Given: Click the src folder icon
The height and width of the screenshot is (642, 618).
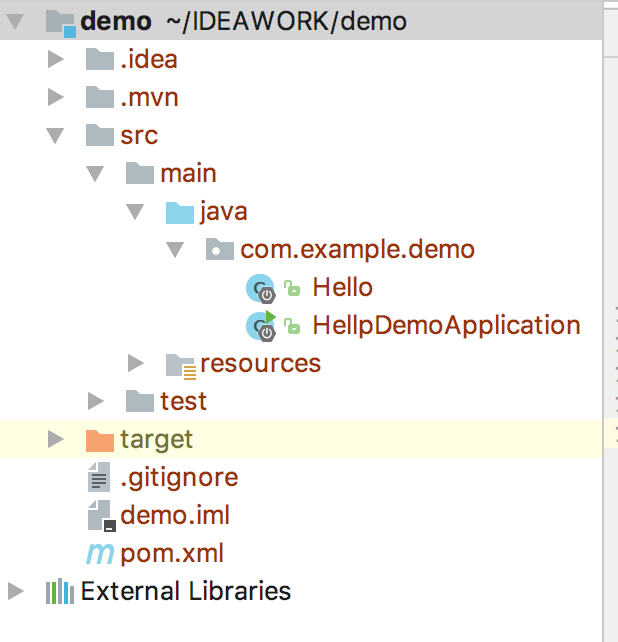Looking at the screenshot, I should (x=100, y=135).
